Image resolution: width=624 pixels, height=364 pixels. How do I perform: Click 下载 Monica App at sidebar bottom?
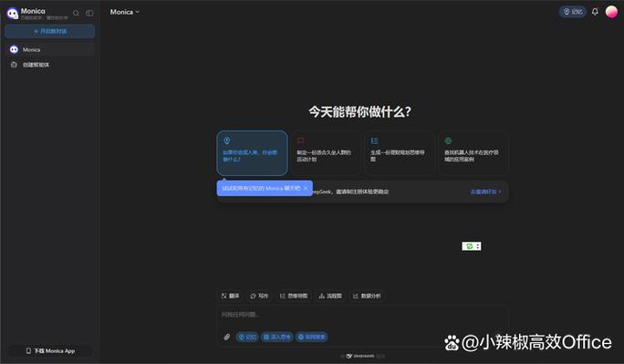(x=50, y=351)
